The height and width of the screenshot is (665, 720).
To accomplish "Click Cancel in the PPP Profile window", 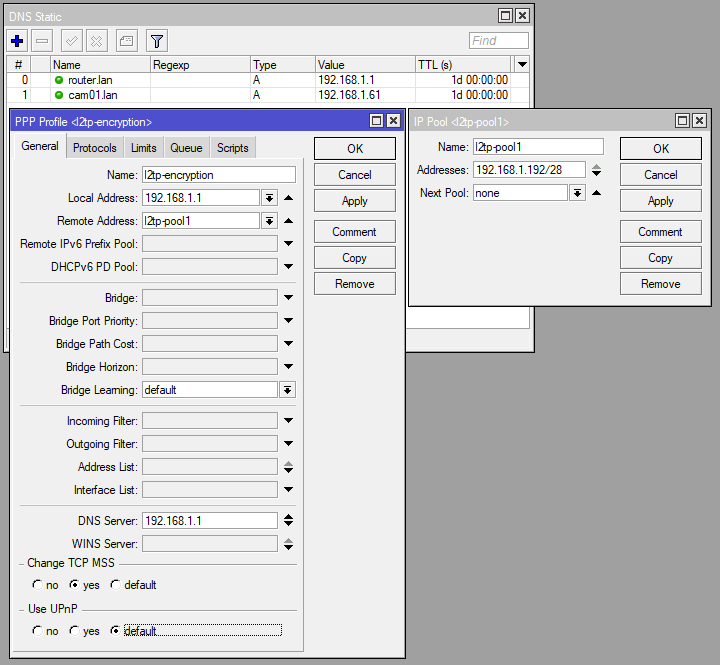I will point(355,175).
